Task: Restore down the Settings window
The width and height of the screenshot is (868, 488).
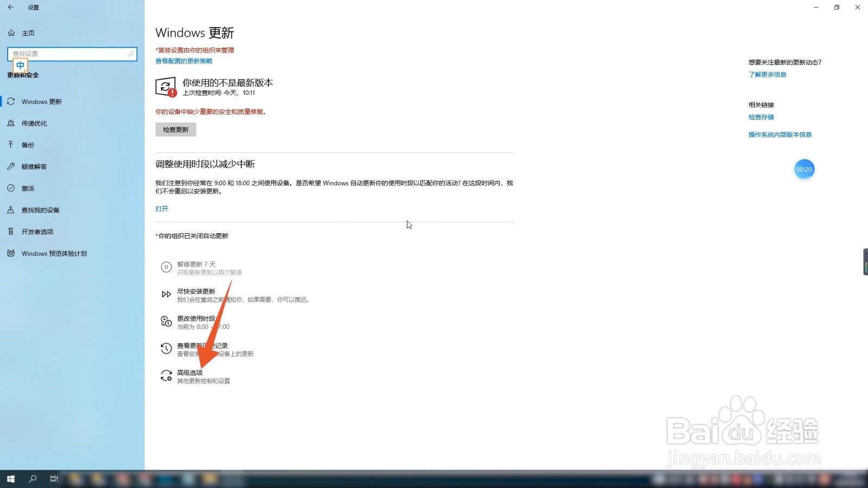Action: click(837, 7)
